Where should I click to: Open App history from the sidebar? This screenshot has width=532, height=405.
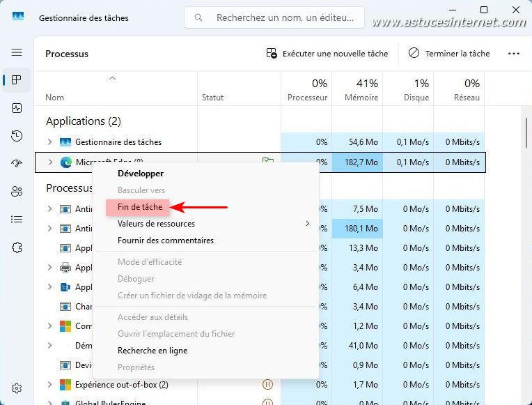[17, 136]
